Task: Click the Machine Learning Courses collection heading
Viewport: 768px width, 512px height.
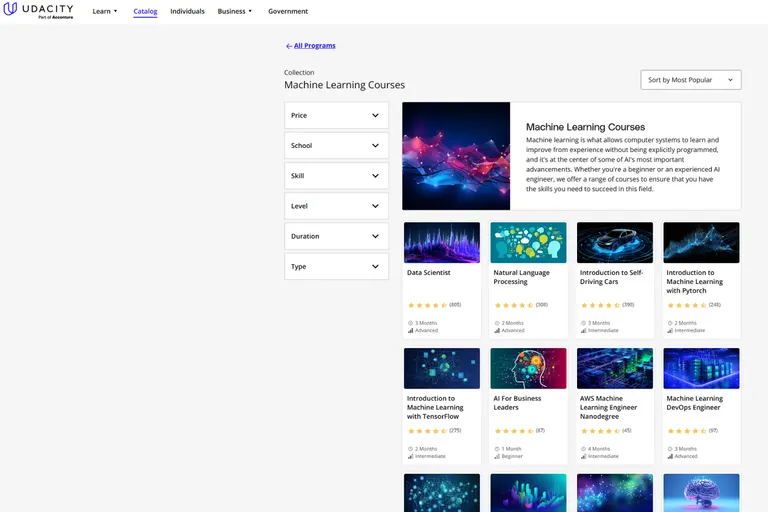Action: [x=344, y=85]
